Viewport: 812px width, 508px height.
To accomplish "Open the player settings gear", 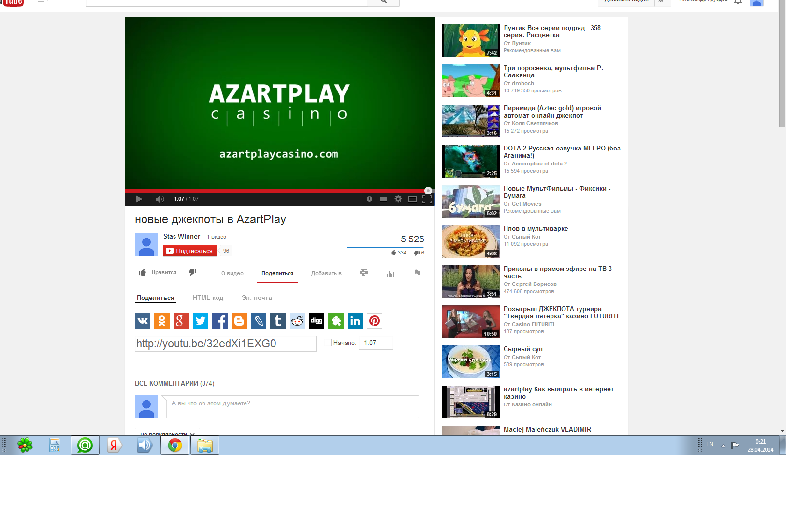I will click(x=398, y=199).
